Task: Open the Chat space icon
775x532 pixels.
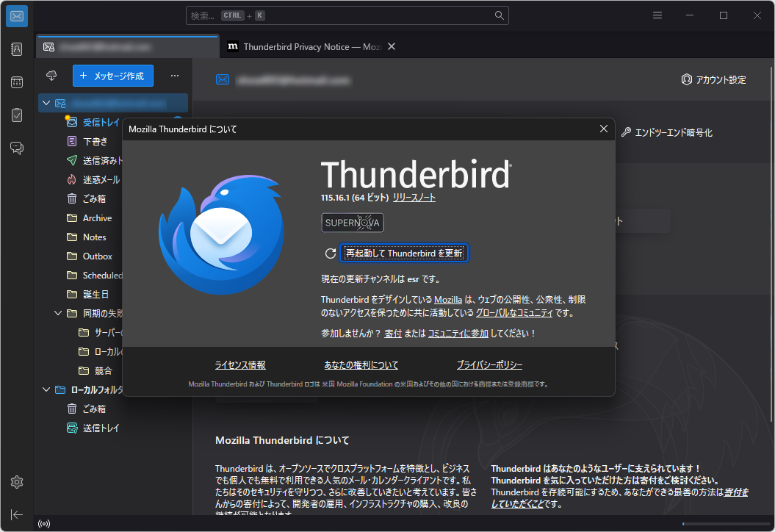Action: click(16, 148)
